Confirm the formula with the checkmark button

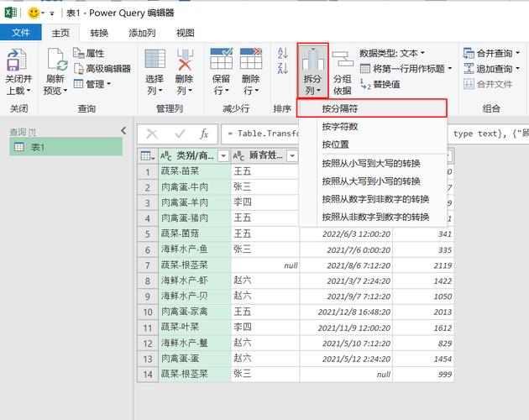coord(180,134)
